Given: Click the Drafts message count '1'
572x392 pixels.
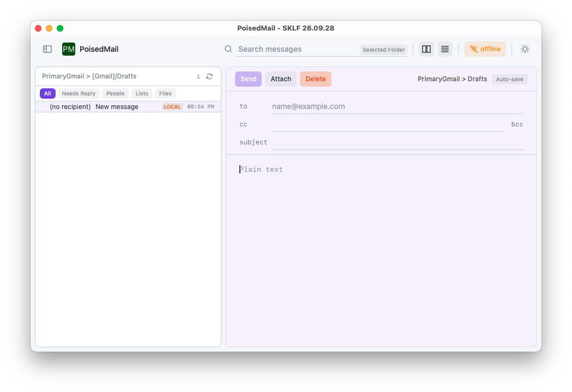Looking at the screenshot, I should point(198,76).
